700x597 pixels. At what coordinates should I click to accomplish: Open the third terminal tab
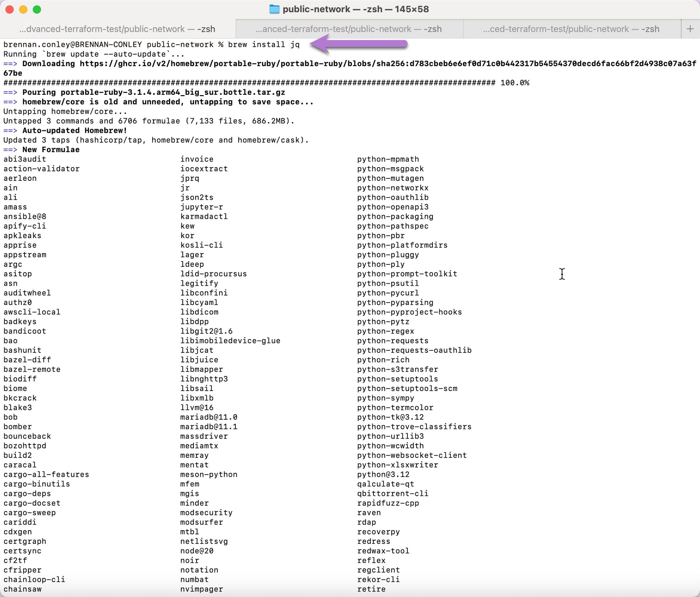[571, 29]
